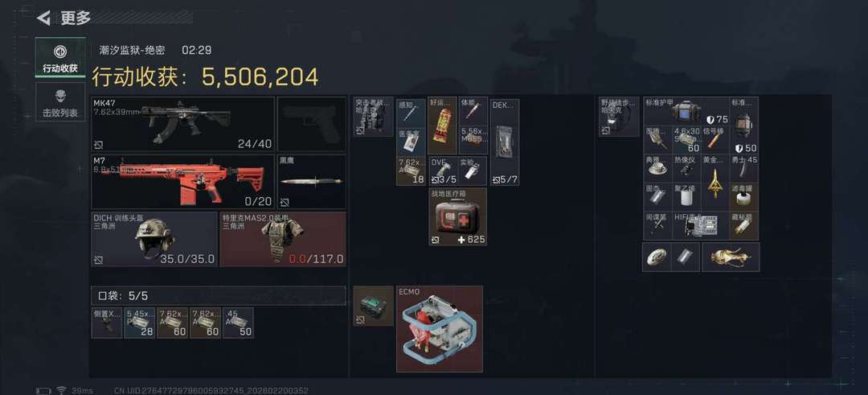
Task: Click the 口袋: 5/5 pocket header
Action: (218, 296)
